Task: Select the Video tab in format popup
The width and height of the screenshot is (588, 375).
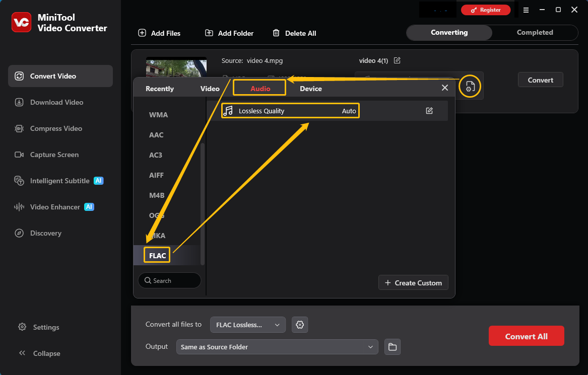Action: tap(210, 89)
